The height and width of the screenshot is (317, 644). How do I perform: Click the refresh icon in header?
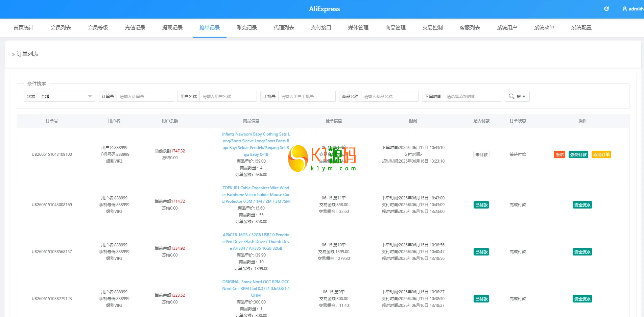pos(606,9)
